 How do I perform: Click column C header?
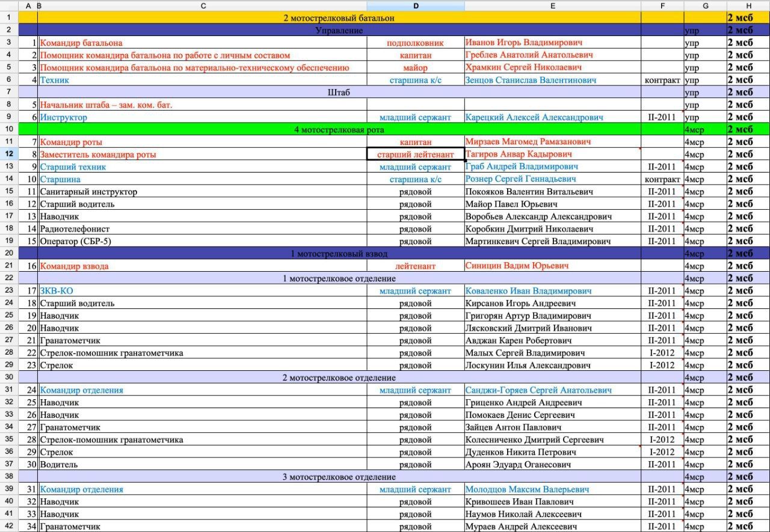pos(203,5)
